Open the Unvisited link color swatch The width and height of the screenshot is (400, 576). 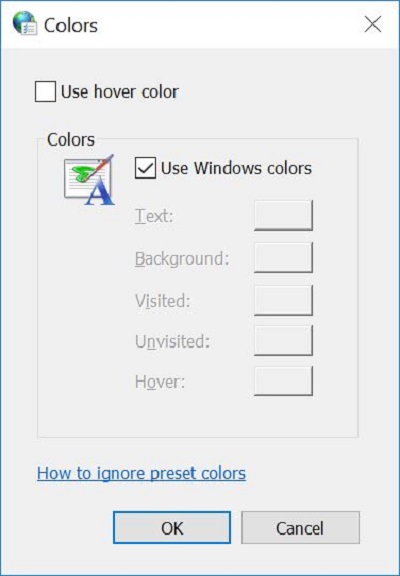tap(283, 341)
